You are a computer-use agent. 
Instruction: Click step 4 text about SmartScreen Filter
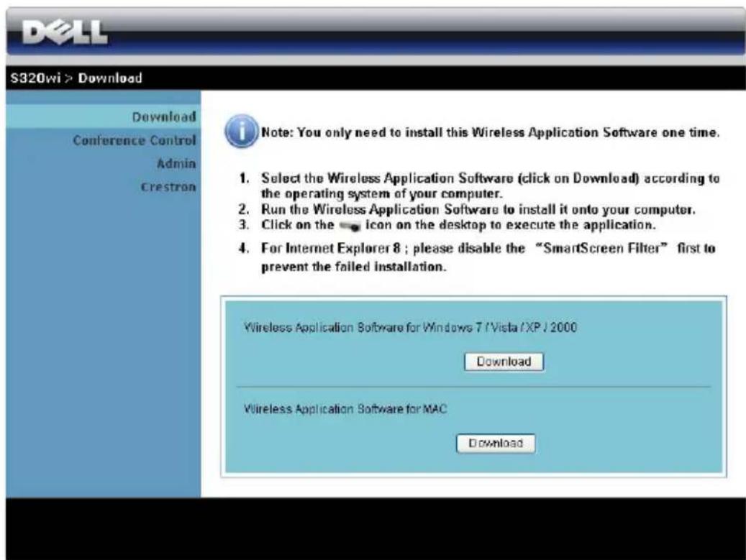(488, 257)
